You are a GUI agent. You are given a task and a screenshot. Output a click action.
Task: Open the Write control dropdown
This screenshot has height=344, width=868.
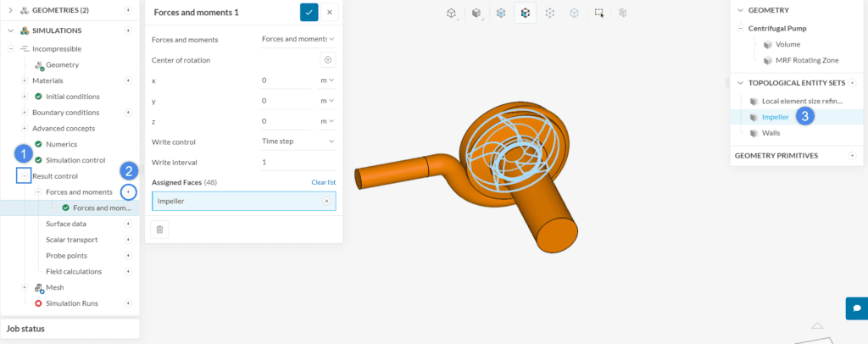pyautogui.click(x=297, y=141)
